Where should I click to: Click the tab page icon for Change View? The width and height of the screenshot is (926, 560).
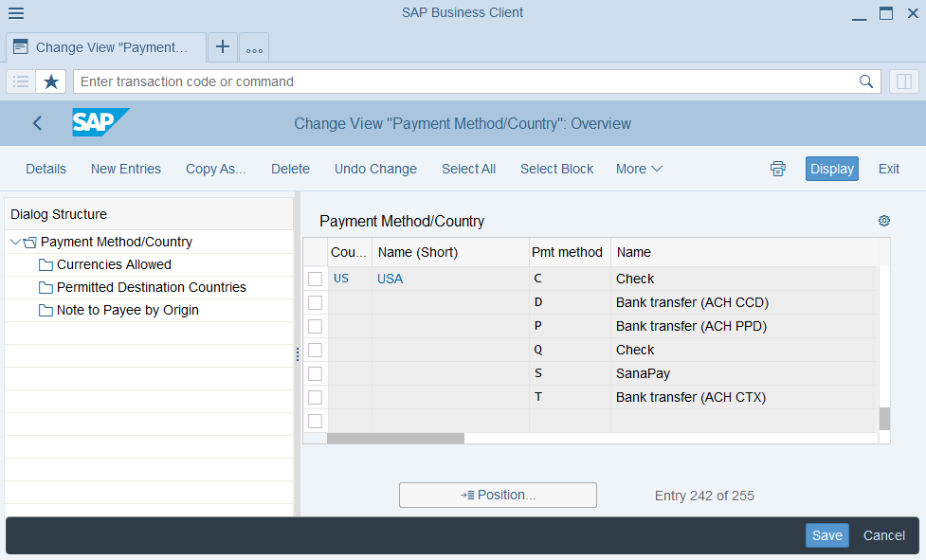[x=21, y=47]
